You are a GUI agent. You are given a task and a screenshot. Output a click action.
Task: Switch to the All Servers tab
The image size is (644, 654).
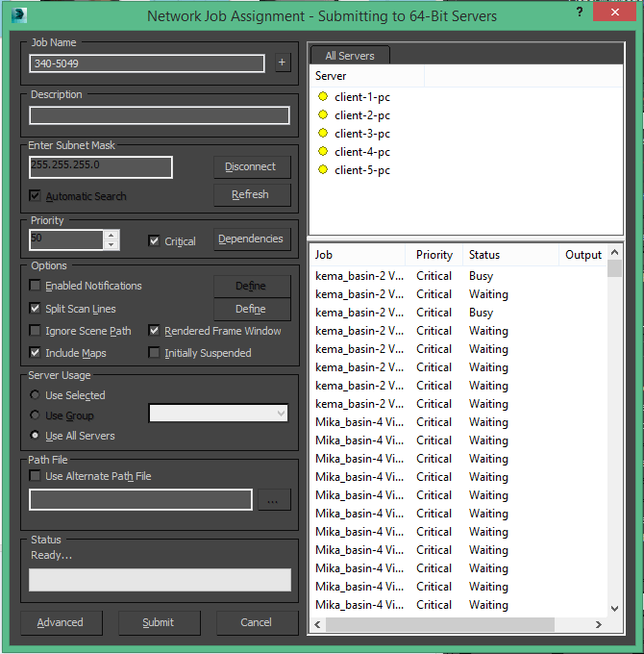[350, 56]
